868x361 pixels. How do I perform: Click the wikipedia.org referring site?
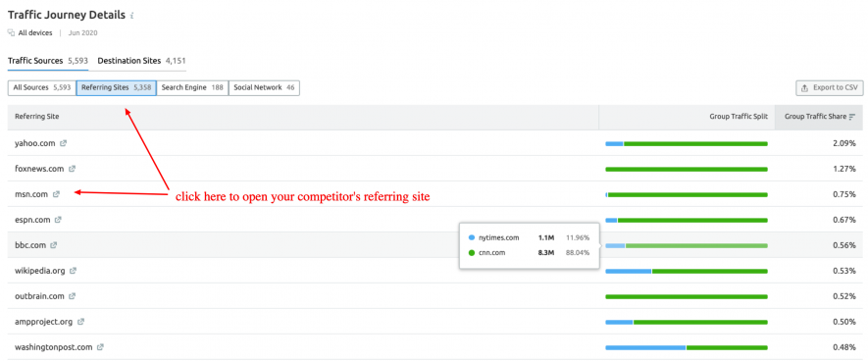pos(40,271)
